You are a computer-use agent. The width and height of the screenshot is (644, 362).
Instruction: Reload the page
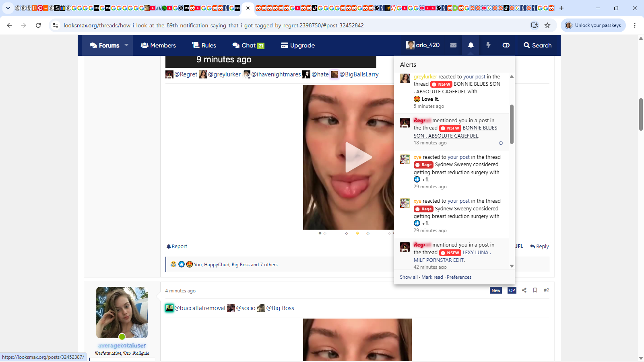(x=38, y=25)
